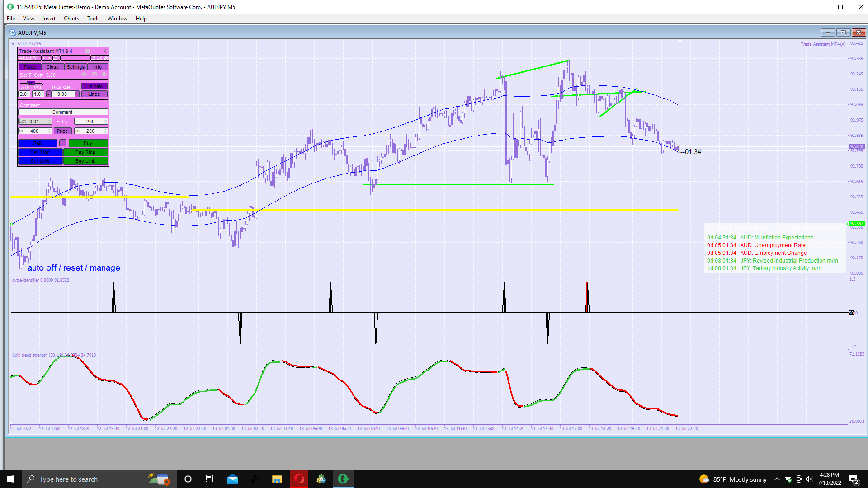Open the Opera browser in taskbar

pos(299,479)
